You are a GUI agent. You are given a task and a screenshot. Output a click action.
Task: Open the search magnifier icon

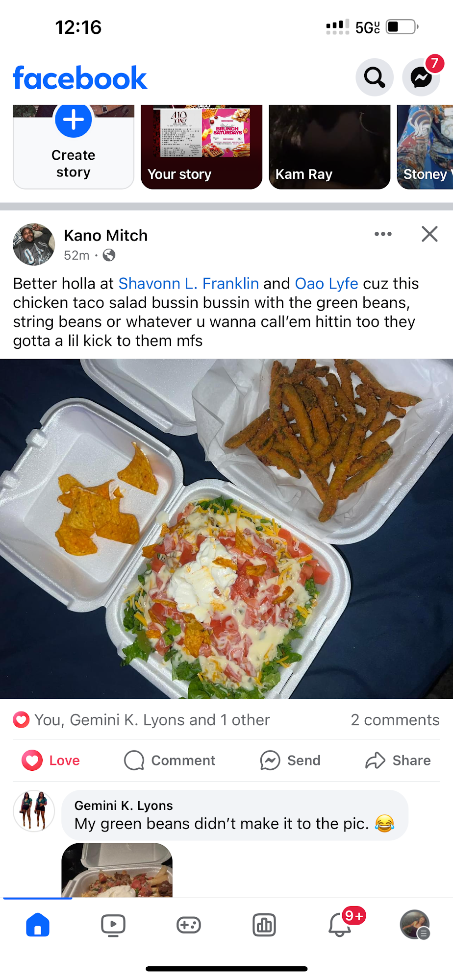click(x=375, y=77)
